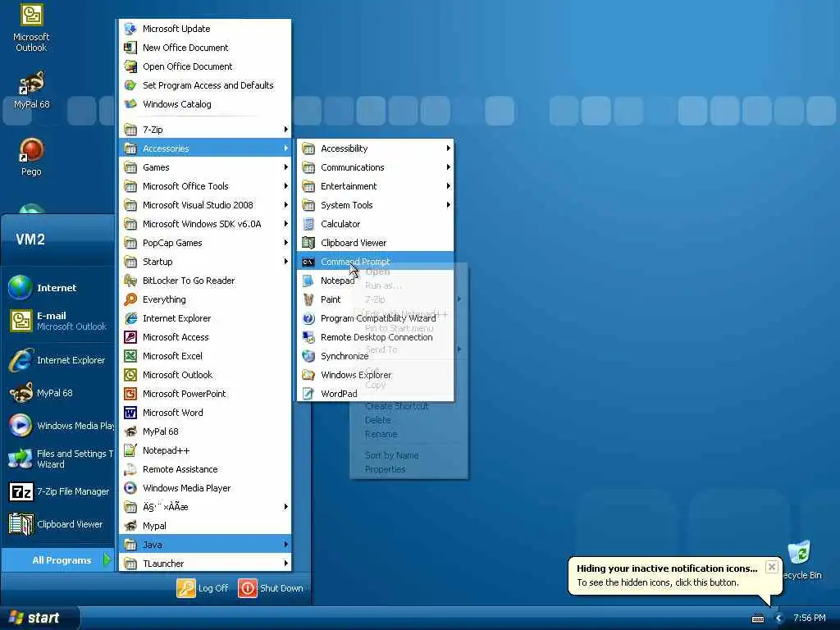The width and height of the screenshot is (840, 630).
Task: Expand the Java program folder
Action: [204, 545]
